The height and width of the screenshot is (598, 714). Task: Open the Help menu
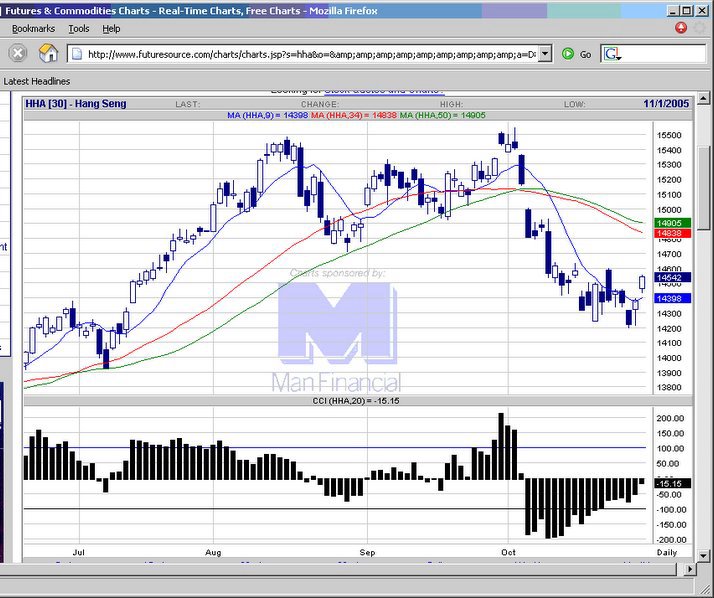coord(111,29)
